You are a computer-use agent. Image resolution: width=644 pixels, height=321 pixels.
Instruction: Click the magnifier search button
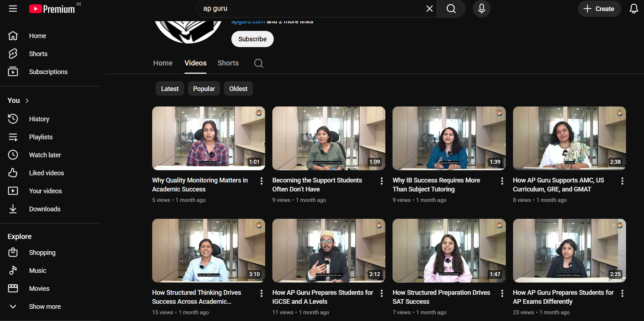click(451, 8)
